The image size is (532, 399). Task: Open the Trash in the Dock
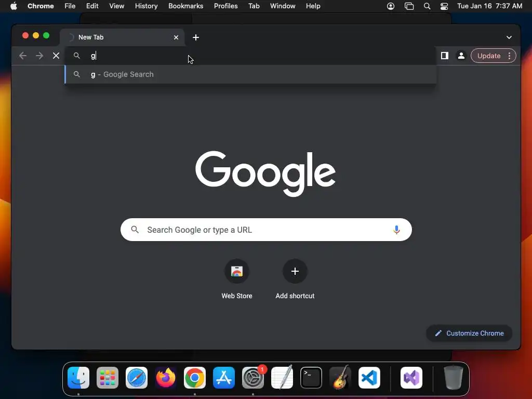(x=453, y=378)
